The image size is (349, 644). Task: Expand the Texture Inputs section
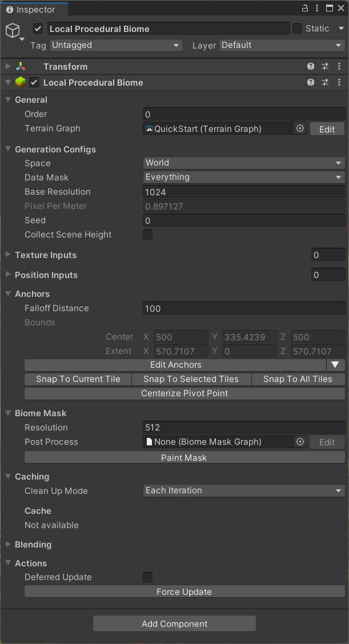[8, 255]
